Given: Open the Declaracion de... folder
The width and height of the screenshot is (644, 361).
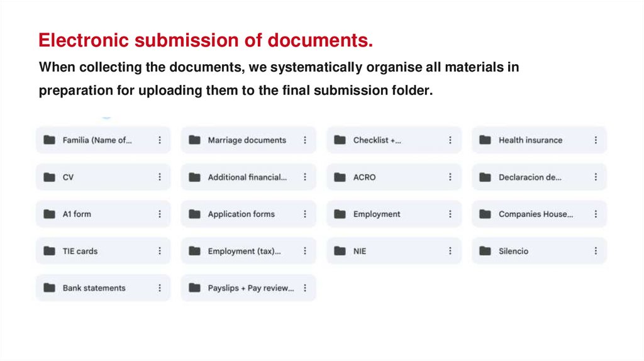Looking at the screenshot, I should coord(530,177).
